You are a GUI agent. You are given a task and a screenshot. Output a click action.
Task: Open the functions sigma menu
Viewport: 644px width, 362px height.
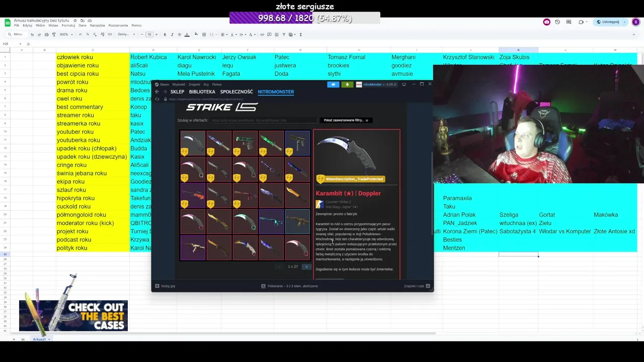[301, 34]
